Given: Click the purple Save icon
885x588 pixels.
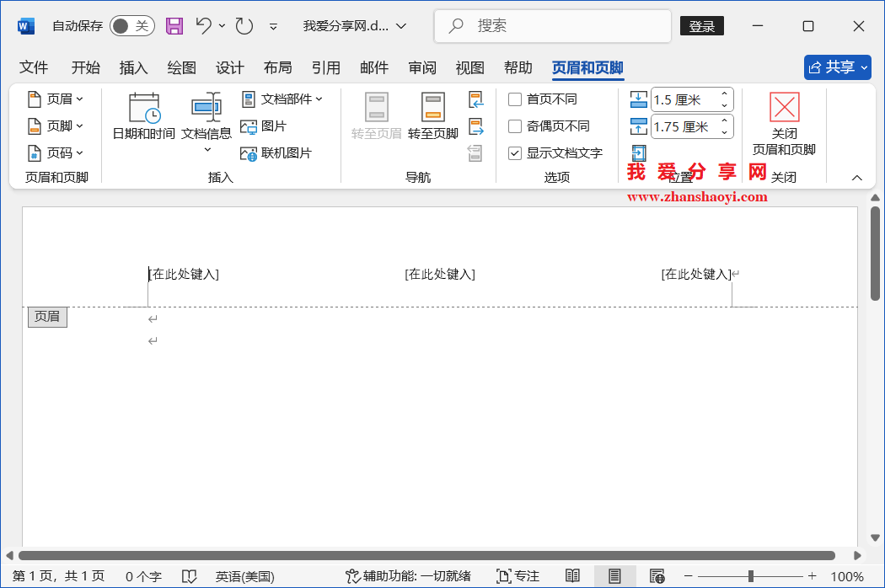Looking at the screenshot, I should (x=174, y=26).
